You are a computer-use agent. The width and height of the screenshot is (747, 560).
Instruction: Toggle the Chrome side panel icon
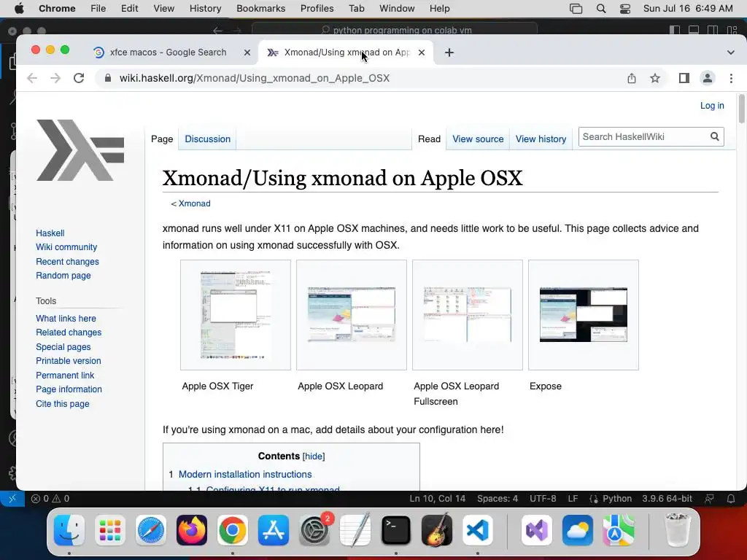[x=684, y=78]
